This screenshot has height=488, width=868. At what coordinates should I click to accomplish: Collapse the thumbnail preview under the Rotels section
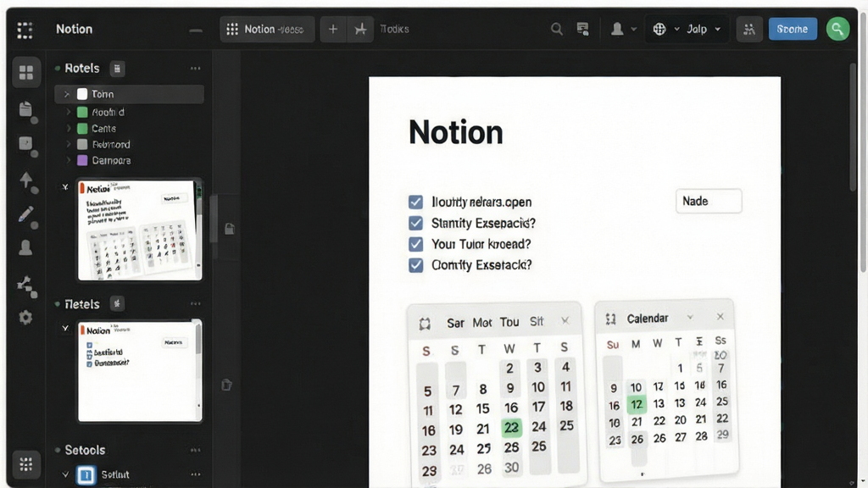click(x=65, y=187)
